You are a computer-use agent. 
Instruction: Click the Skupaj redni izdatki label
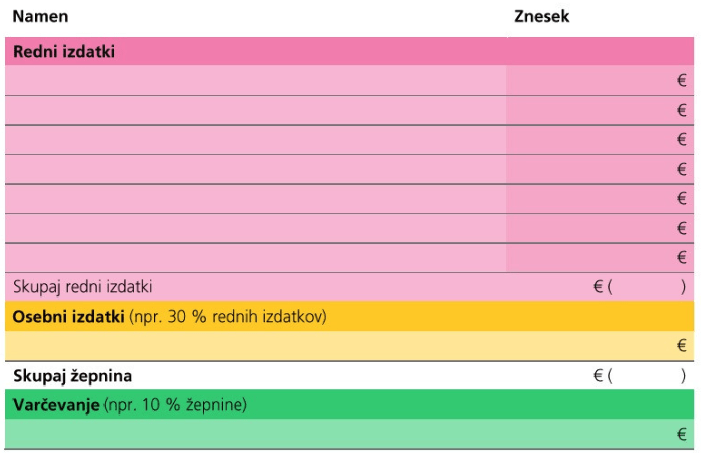[83, 287]
